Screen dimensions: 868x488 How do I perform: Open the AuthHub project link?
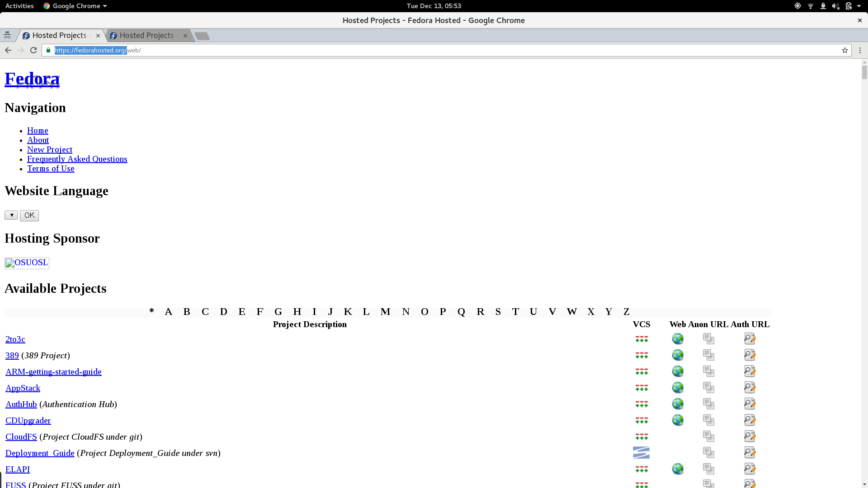point(21,404)
